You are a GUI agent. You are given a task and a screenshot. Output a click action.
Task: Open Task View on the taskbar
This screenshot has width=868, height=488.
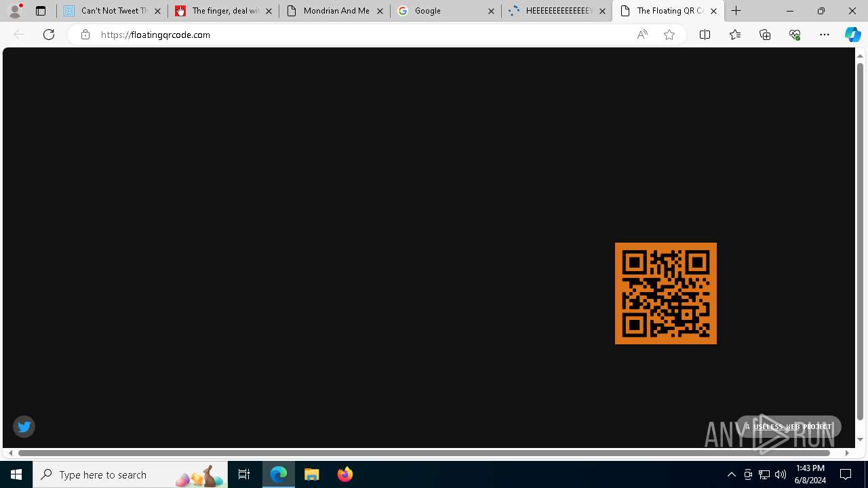point(244,474)
